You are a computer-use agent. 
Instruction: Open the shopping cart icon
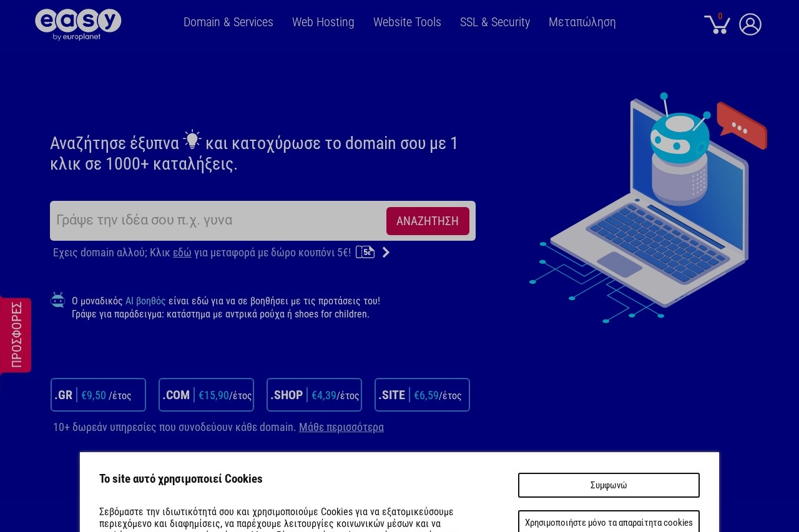(717, 24)
